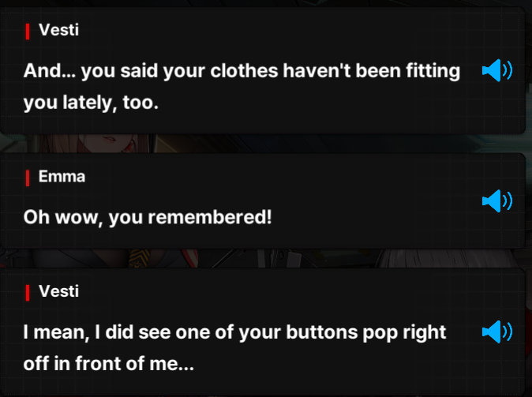532x397 pixels.
Task: Select the topmost Vesti speaker name
Action: [59, 30]
